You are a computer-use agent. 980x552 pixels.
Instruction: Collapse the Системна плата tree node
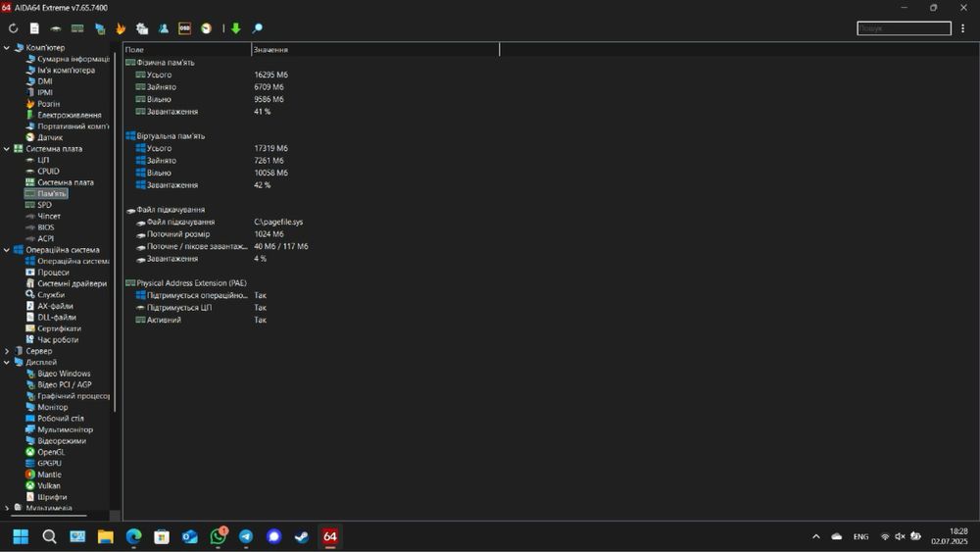pyautogui.click(x=6, y=149)
